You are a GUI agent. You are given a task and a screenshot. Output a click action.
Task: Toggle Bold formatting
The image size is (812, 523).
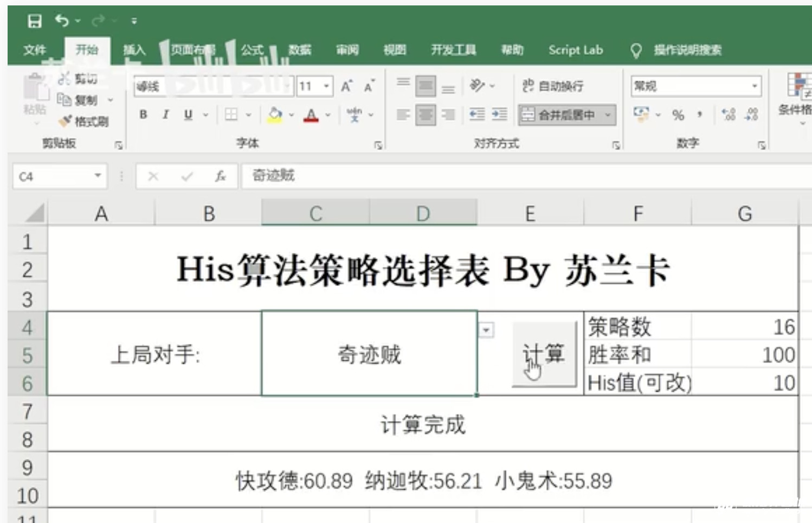[143, 114]
